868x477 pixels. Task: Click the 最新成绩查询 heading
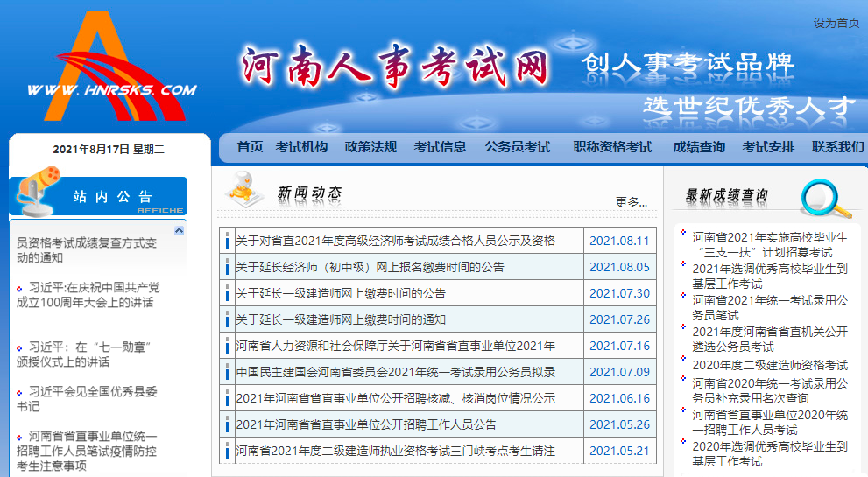(x=727, y=195)
